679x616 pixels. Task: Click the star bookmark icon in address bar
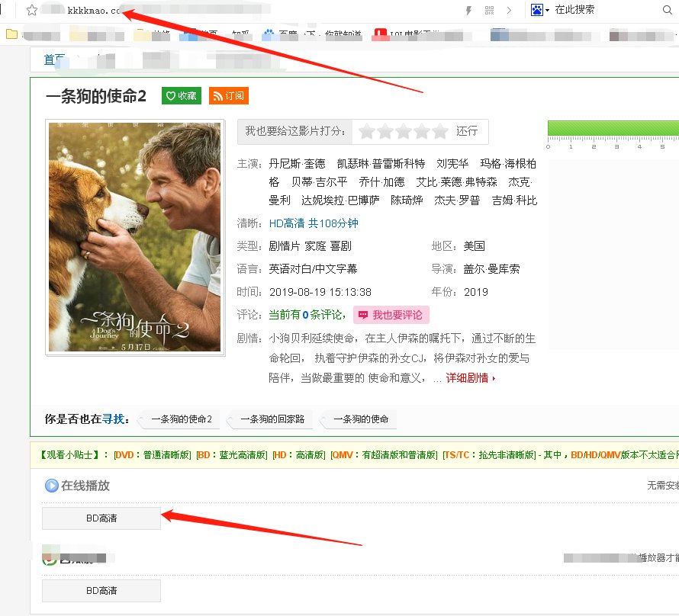[x=31, y=10]
